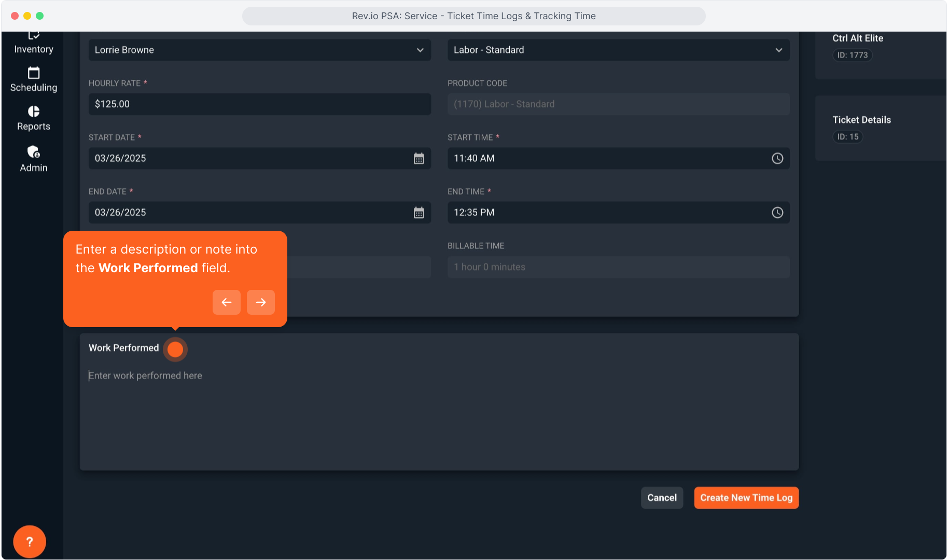
Task: Click the orange help question mark icon
Action: pyautogui.click(x=30, y=541)
